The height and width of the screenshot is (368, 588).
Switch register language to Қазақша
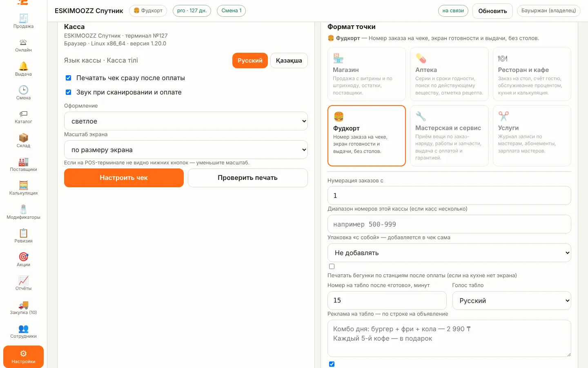(x=289, y=61)
